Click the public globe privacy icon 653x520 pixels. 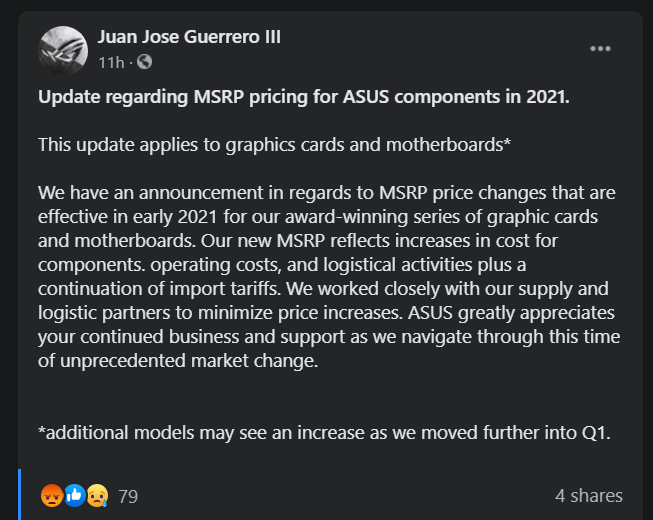click(144, 62)
